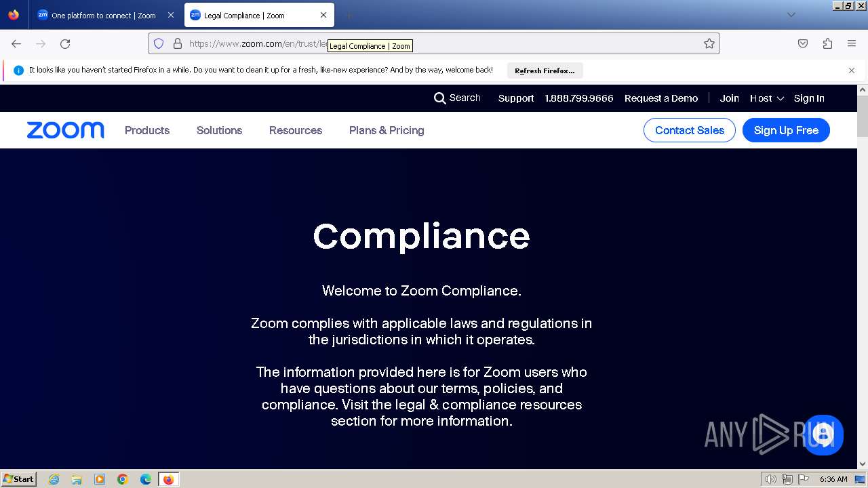
Task: Select Firefox taskbar button
Action: tap(168, 479)
